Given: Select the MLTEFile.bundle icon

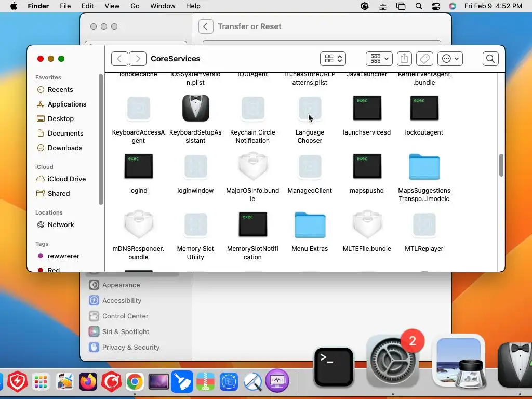Looking at the screenshot, I should (367, 224).
